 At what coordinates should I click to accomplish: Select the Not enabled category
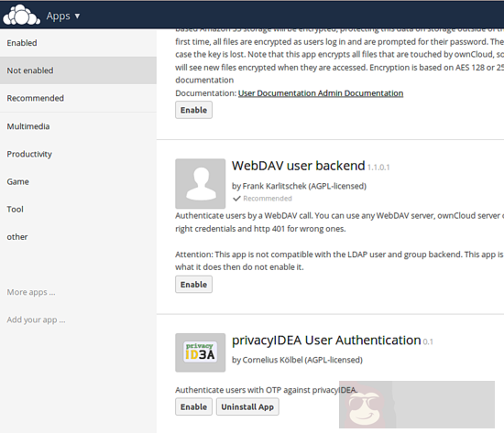pos(78,70)
